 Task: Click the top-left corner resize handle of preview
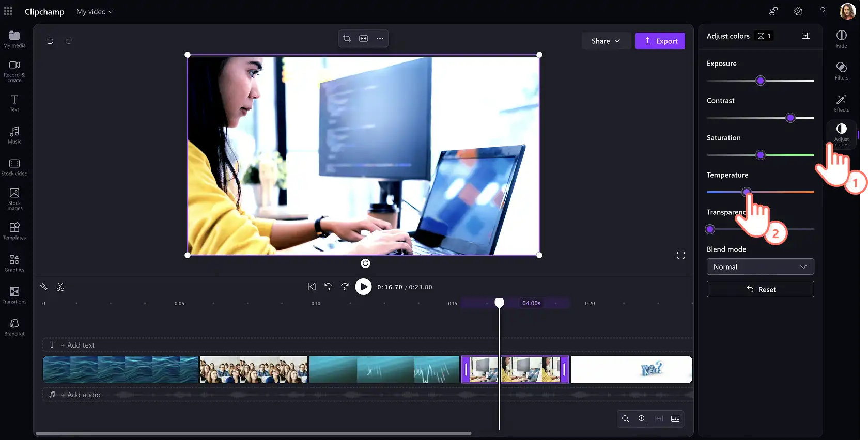point(188,55)
